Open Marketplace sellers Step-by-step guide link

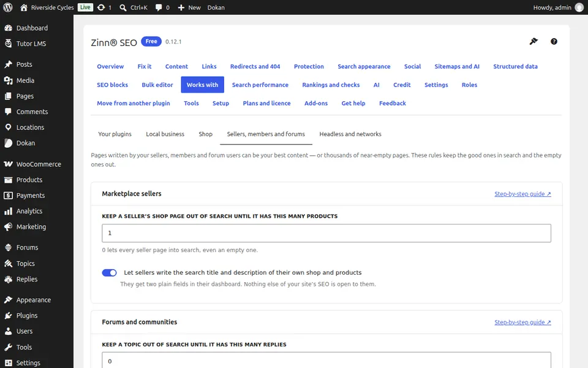522,194
